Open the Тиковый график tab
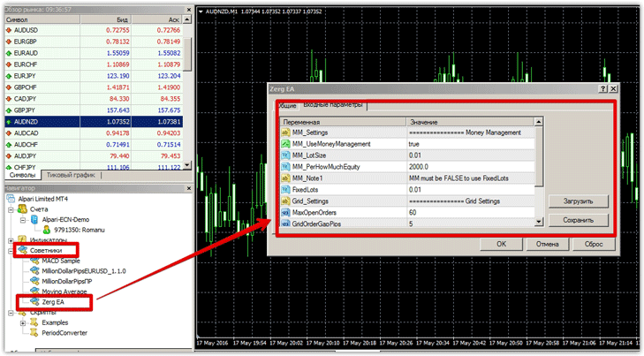 72,175
